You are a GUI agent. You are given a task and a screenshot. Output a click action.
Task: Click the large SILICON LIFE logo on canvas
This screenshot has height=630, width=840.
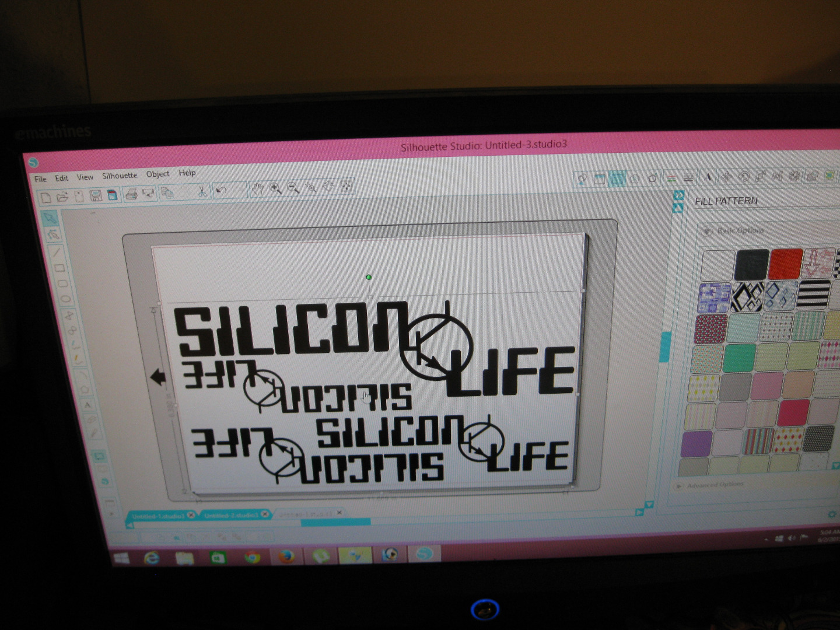(374, 349)
